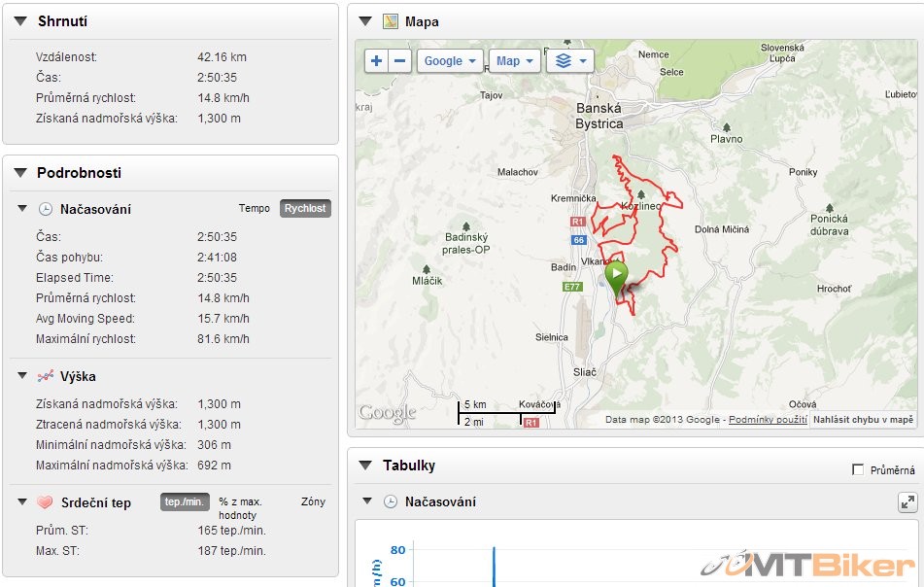Select tep./min. heart rate unit
This screenshot has height=587, width=924.
185,502
